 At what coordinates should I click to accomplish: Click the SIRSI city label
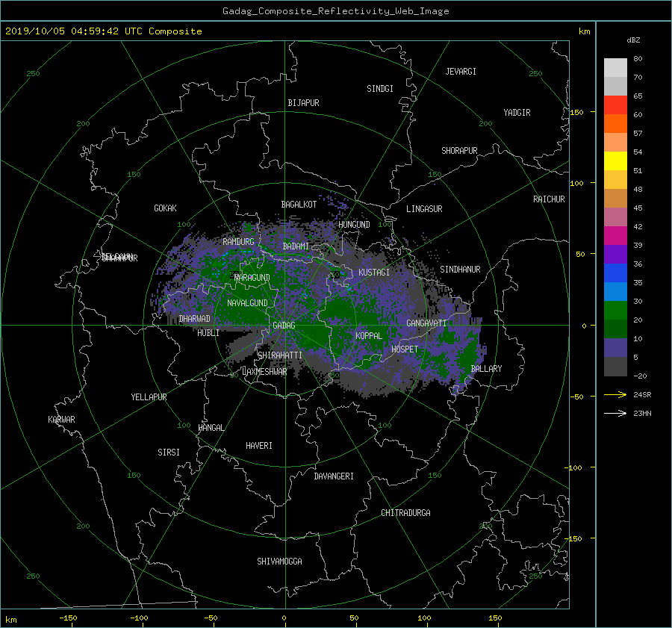(169, 453)
